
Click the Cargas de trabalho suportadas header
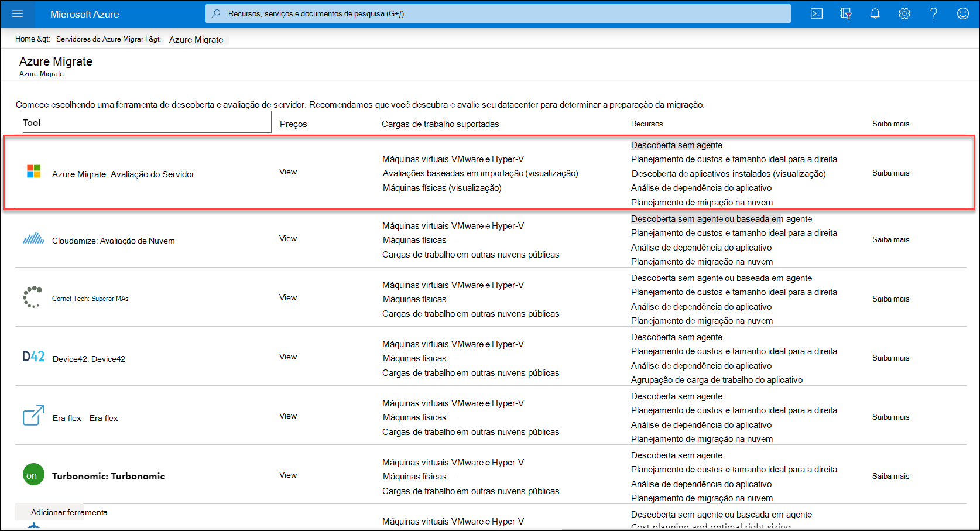(x=440, y=124)
